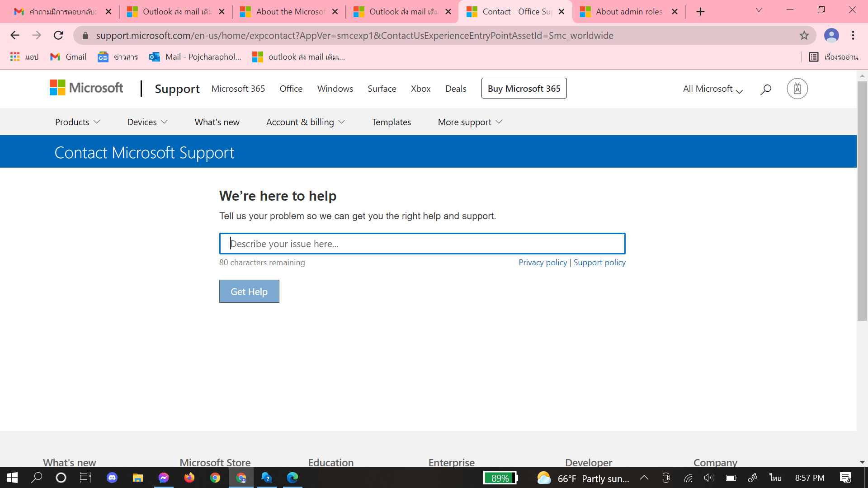
Task: Launch Firefox from the taskbar
Action: [189, 478]
